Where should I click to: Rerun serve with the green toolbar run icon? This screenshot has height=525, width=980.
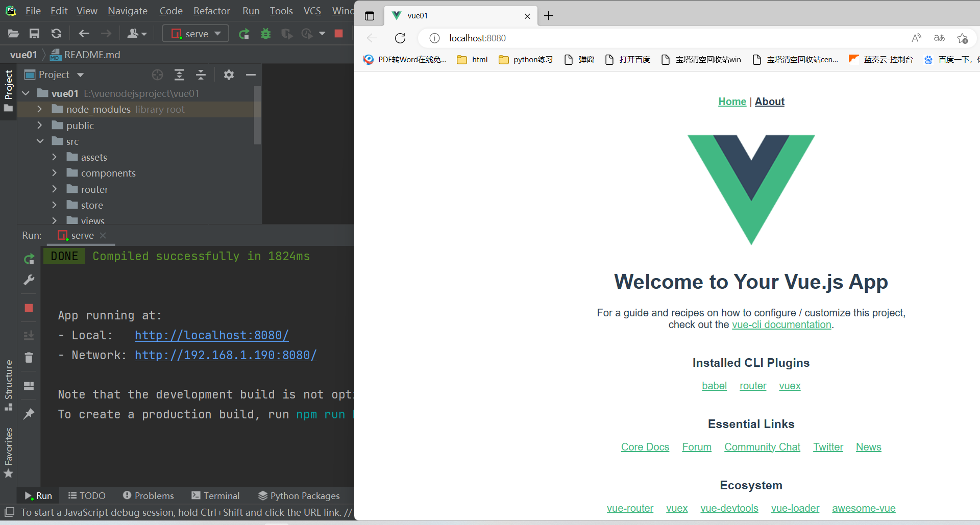pos(244,34)
